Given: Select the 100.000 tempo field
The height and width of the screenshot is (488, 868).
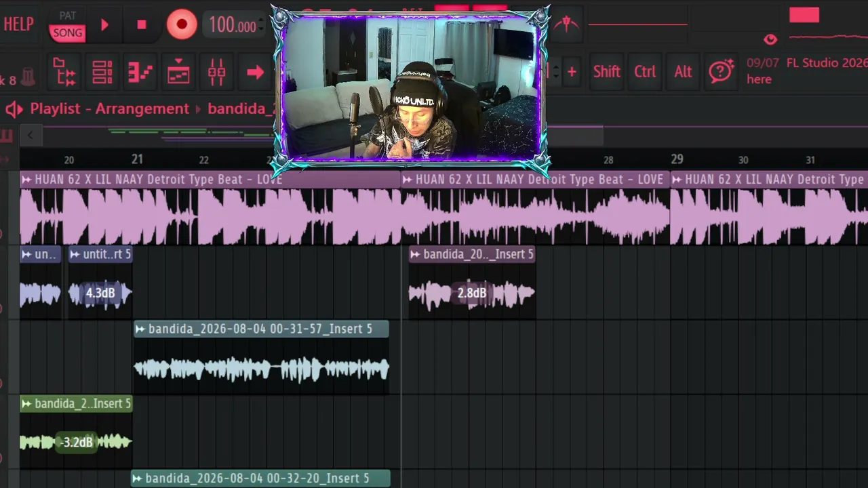Looking at the screenshot, I should coord(232,26).
